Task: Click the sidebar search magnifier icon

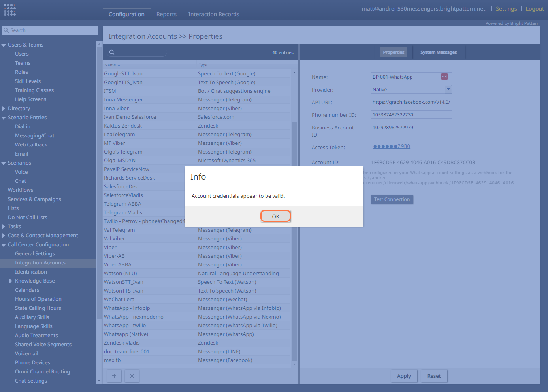Action: pyautogui.click(x=6, y=30)
